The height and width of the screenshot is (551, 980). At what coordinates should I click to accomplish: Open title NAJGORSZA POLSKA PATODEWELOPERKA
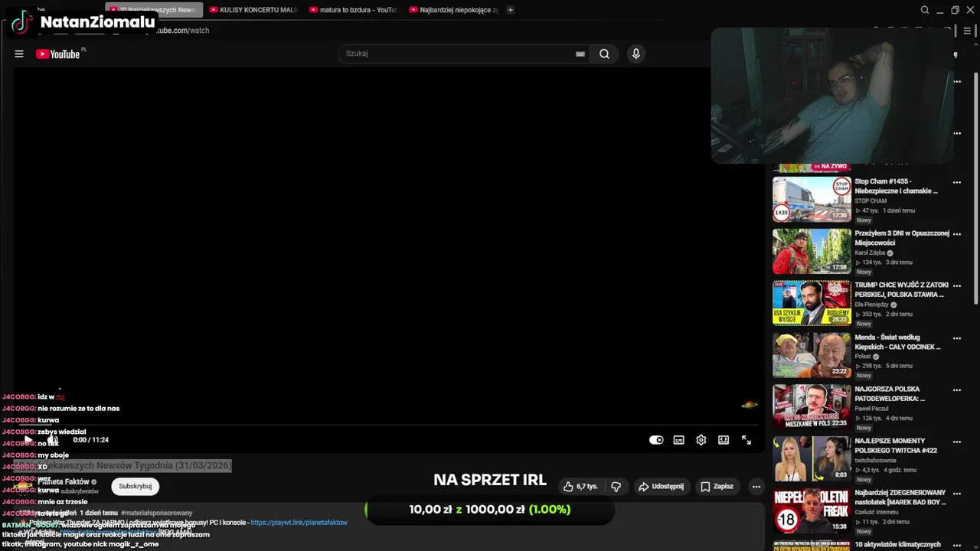click(x=890, y=393)
